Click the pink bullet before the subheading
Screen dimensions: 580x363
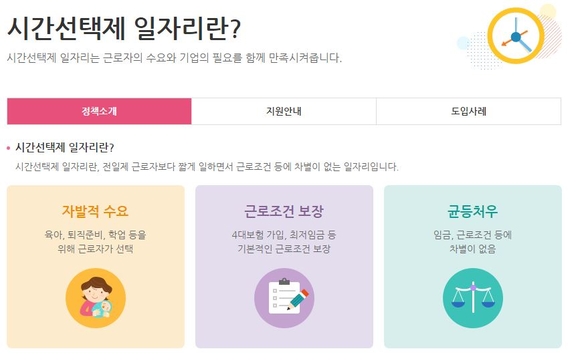click(9, 148)
